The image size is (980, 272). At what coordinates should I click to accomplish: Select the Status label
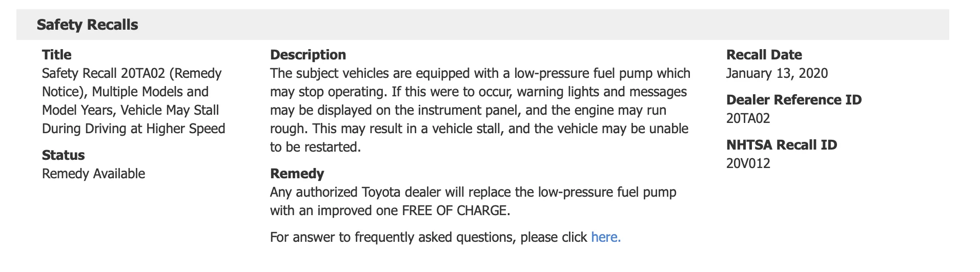click(x=64, y=155)
